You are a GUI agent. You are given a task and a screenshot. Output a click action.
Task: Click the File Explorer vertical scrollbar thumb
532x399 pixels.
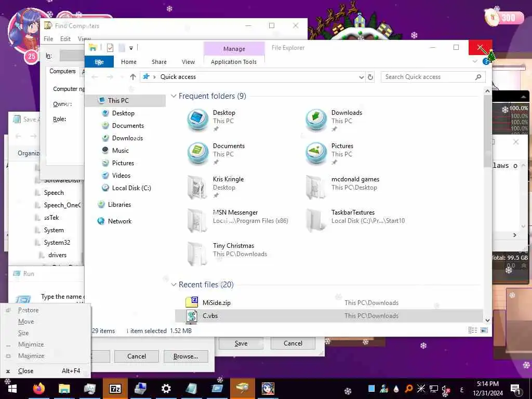pos(487,130)
